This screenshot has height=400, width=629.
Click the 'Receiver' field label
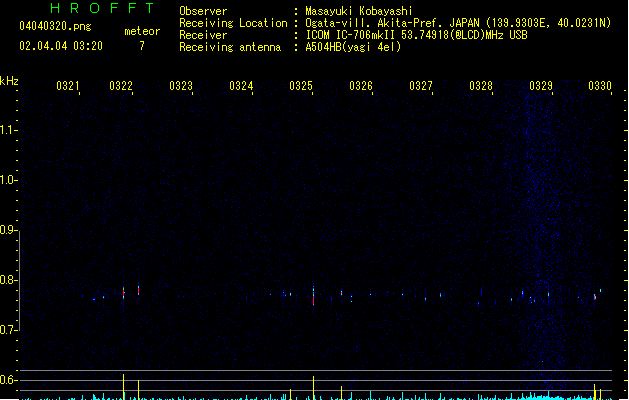click(x=203, y=35)
